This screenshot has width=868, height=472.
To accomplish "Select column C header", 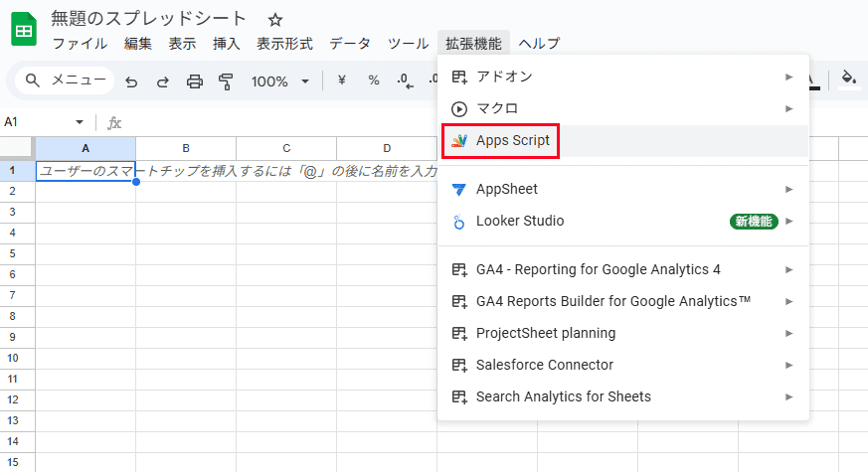I will (286, 148).
